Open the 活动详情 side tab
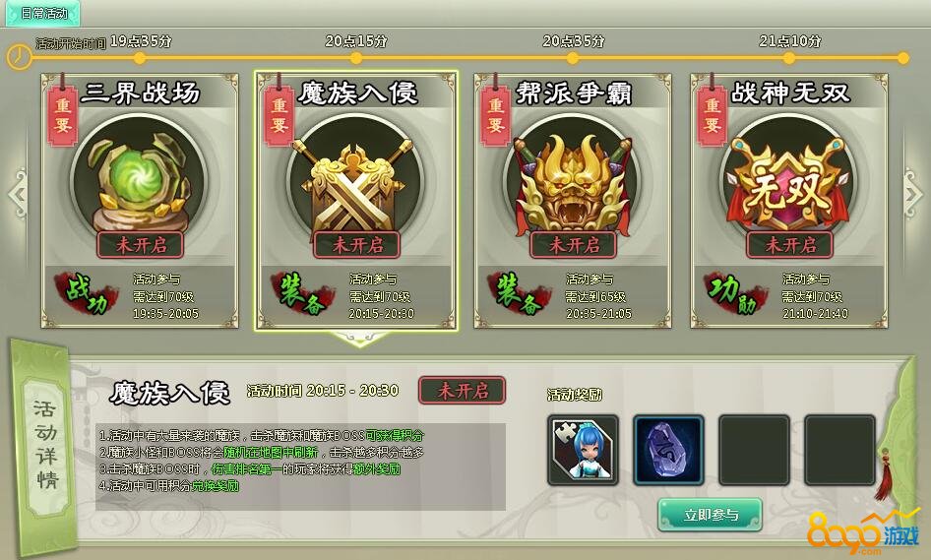931x560 pixels. click(45, 444)
